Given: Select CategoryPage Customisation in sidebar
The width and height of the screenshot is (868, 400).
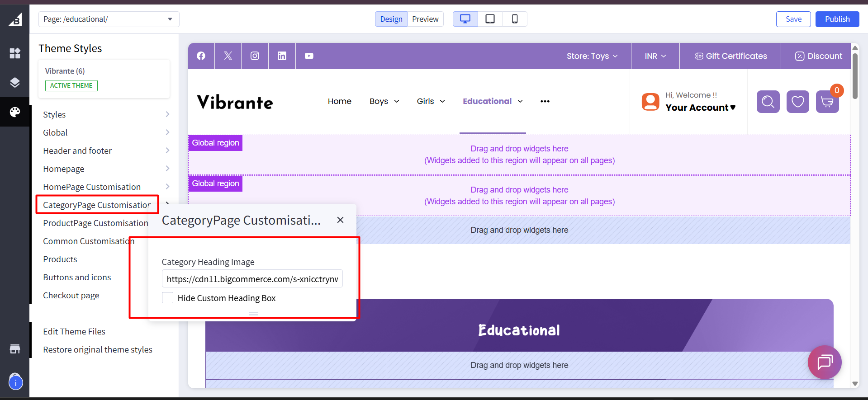Looking at the screenshot, I should [97, 205].
